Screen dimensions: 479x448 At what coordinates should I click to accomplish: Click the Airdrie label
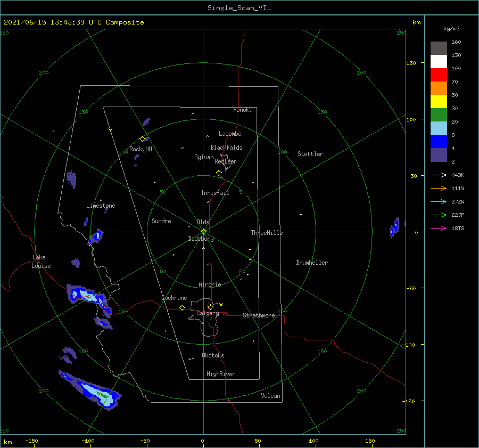[x=210, y=284]
